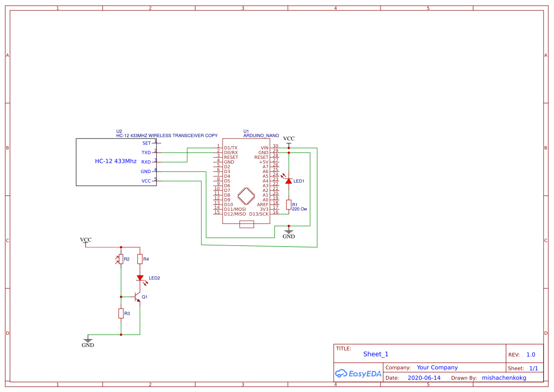The width and height of the screenshot is (554, 392).
Task: Click the D11/MOSI pin label
Action: (235, 209)
